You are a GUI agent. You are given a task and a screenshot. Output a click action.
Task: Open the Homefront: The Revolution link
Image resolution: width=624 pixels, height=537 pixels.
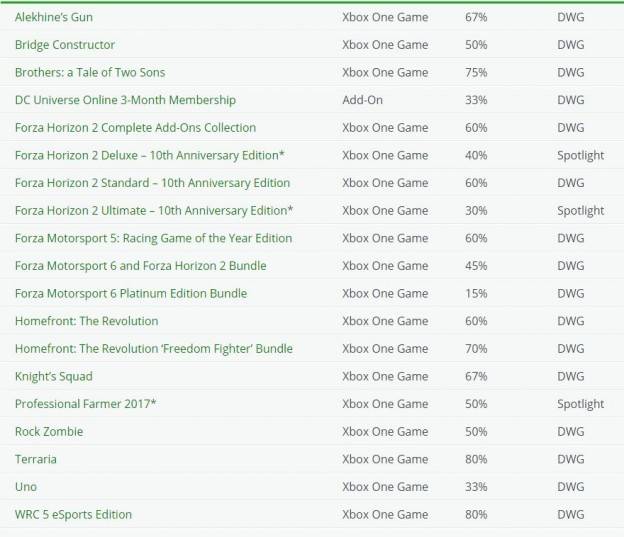[86, 321]
